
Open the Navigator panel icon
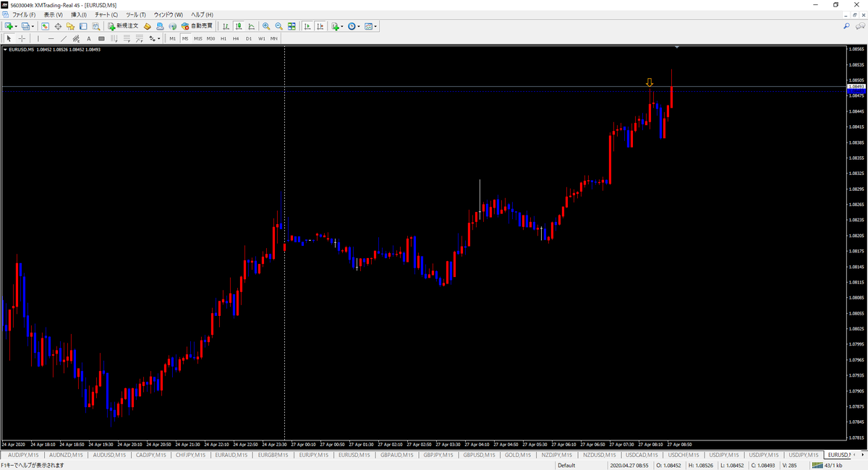[70, 26]
